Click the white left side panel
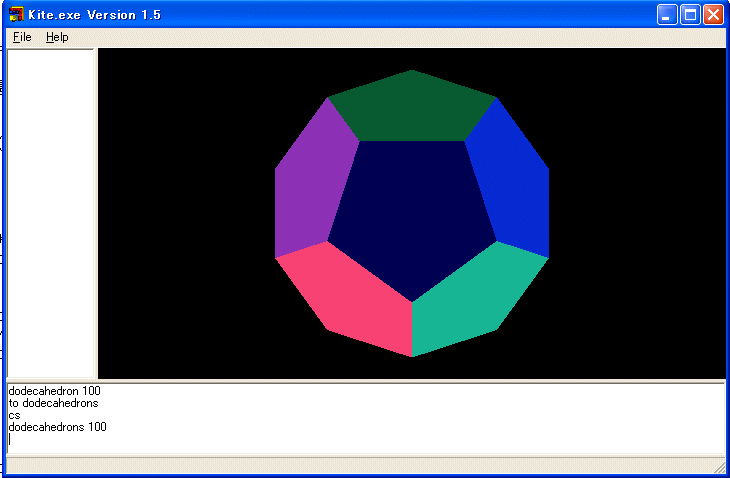 (51, 213)
